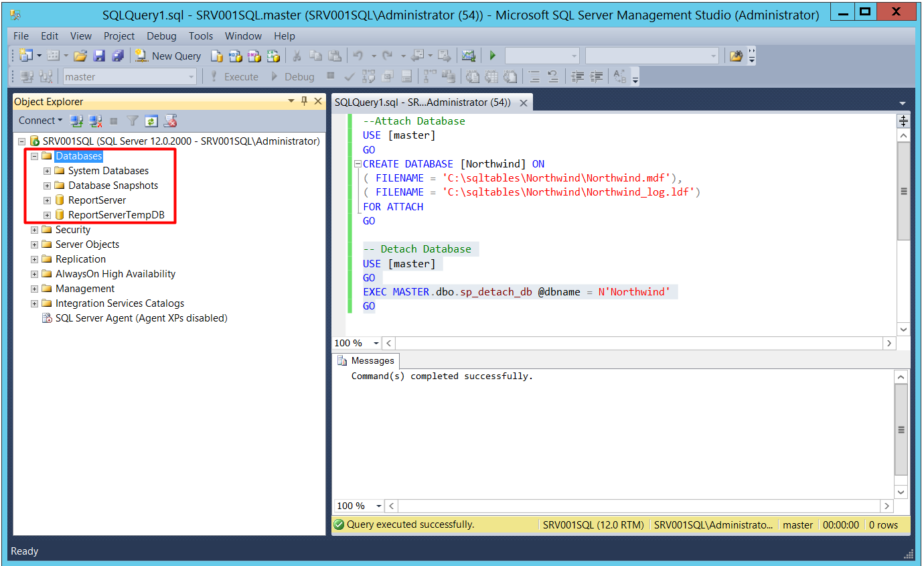The width and height of the screenshot is (924, 566).
Task: Select the ReportServer database
Action: [x=97, y=200]
